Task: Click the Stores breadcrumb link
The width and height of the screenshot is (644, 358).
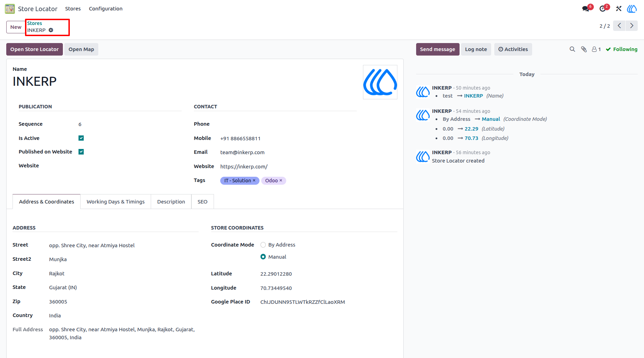Action: click(x=35, y=23)
